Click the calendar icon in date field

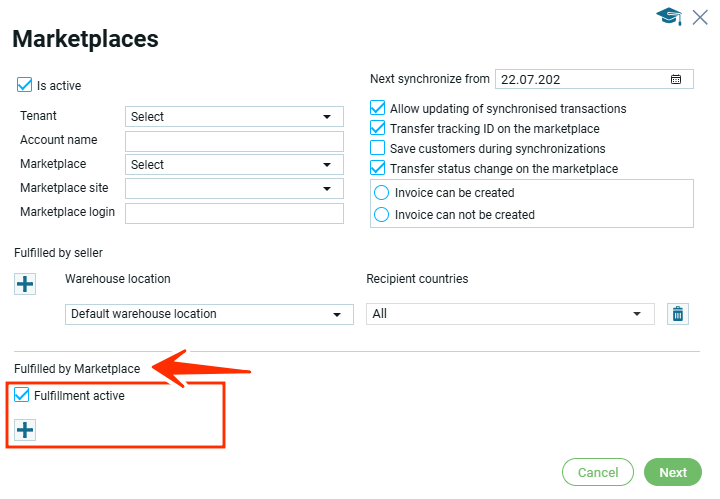tap(676, 79)
